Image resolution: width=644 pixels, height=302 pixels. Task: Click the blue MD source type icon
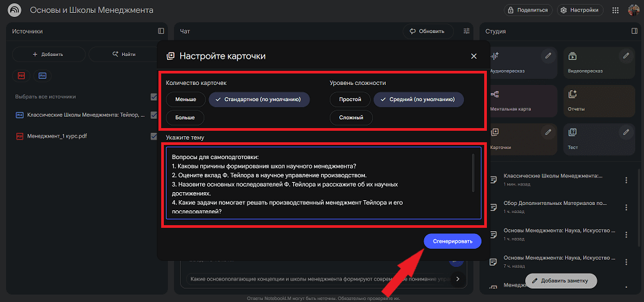(42, 76)
